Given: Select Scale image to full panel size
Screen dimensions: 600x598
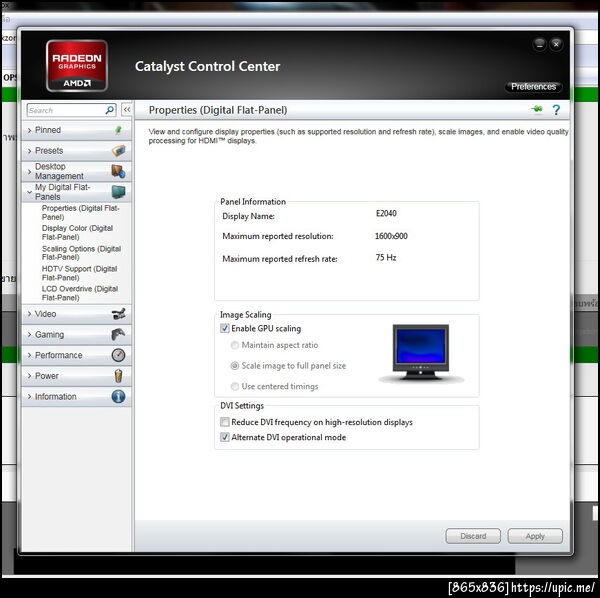Looking at the screenshot, I should [235, 366].
